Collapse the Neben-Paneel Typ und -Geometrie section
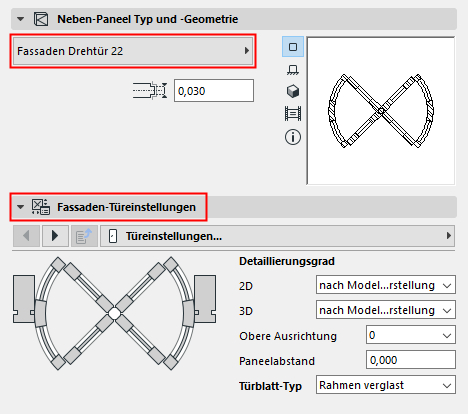Viewport: 468px width, 414px height. click(21, 19)
